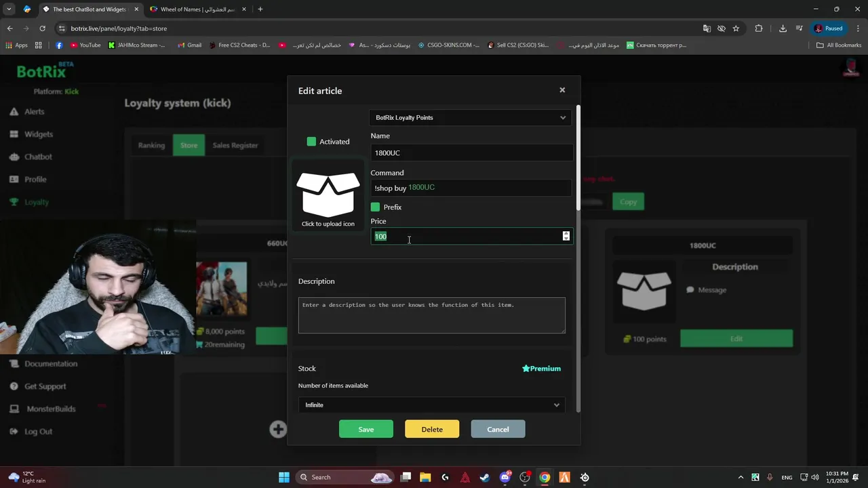Bookmark this page with the star icon
The width and height of the screenshot is (868, 488).
(736, 28)
